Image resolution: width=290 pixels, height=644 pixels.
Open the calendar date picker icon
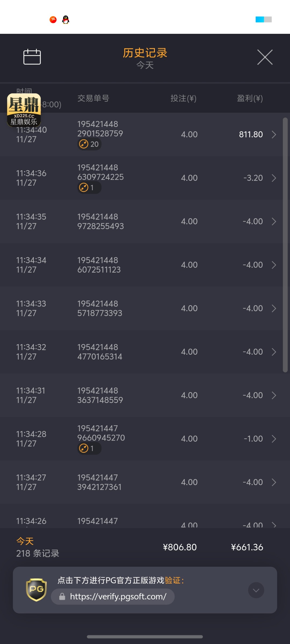point(32,57)
